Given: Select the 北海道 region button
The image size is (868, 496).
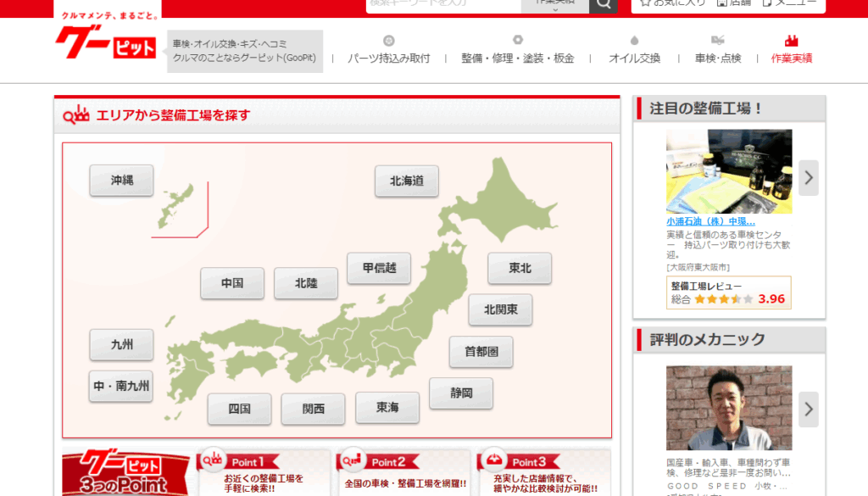Looking at the screenshot, I should (x=407, y=181).
